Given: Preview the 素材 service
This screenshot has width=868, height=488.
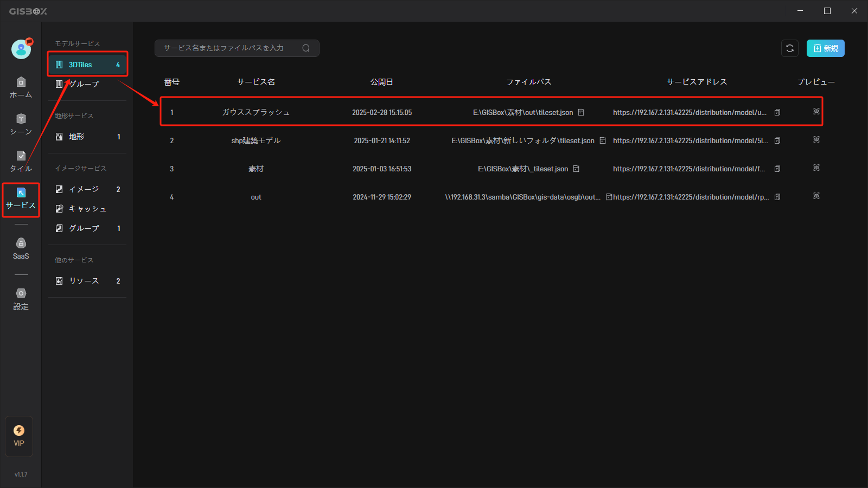Looking at the screenshot, I should click(x=816, y=168).
